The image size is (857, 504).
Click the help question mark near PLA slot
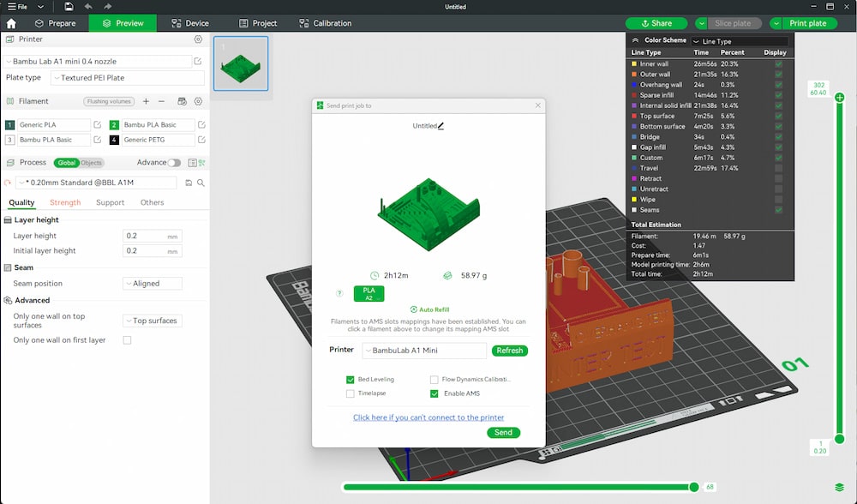(x=339, y=293)
